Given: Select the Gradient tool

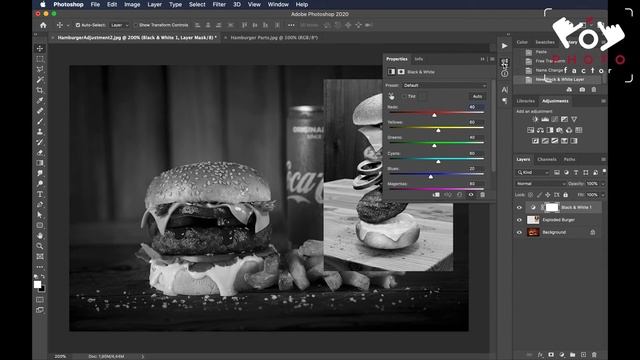Looking at the screenshot, I should 40,163.
